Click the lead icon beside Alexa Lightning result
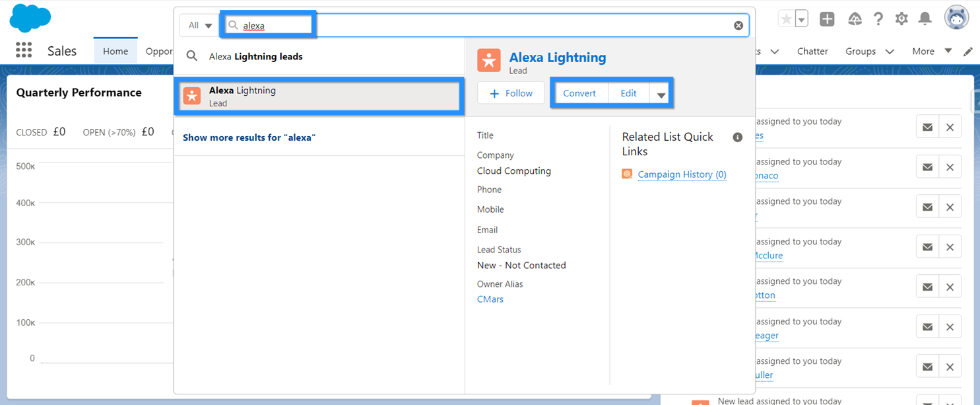Screen dimensions: 980x405 (x=191, y=96)
